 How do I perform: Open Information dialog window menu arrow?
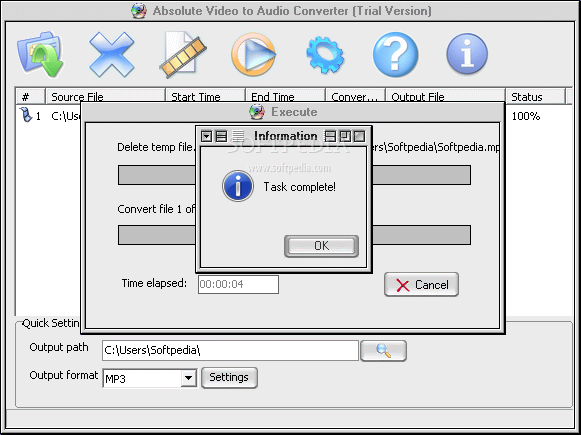pos(206,136)
